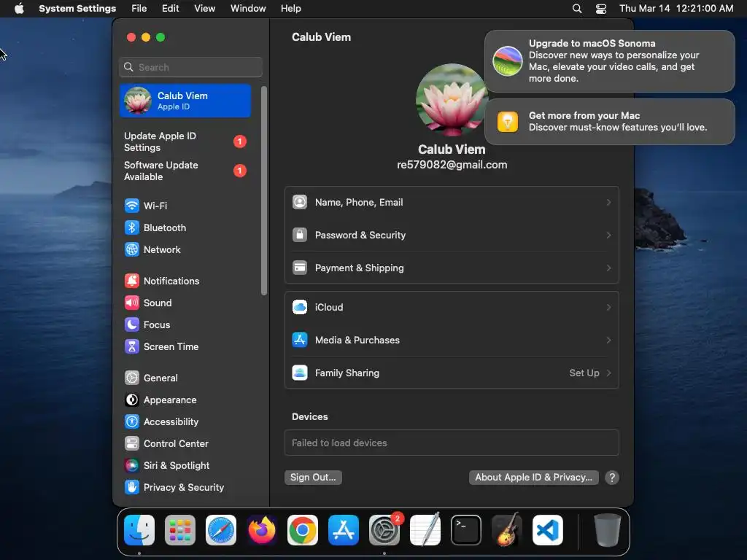
Task: Open the Help menu
Action: (x=290, y=9)
